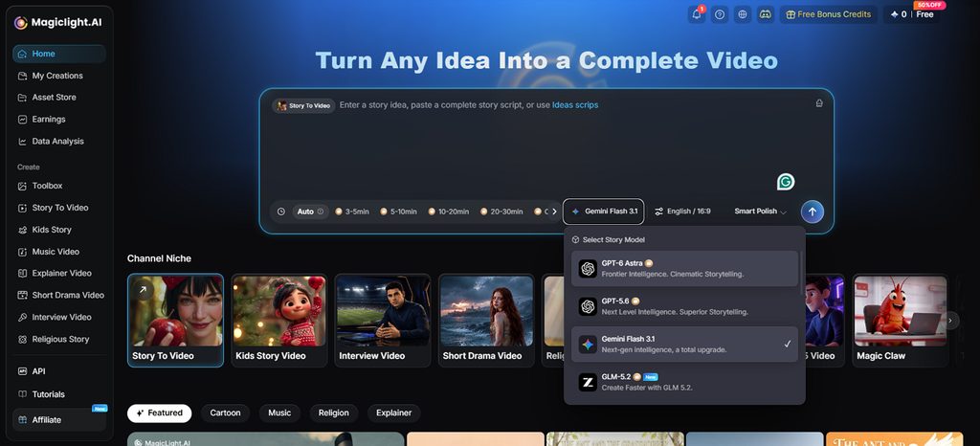Click the GLM-5.2 Z logo icon

588,382
